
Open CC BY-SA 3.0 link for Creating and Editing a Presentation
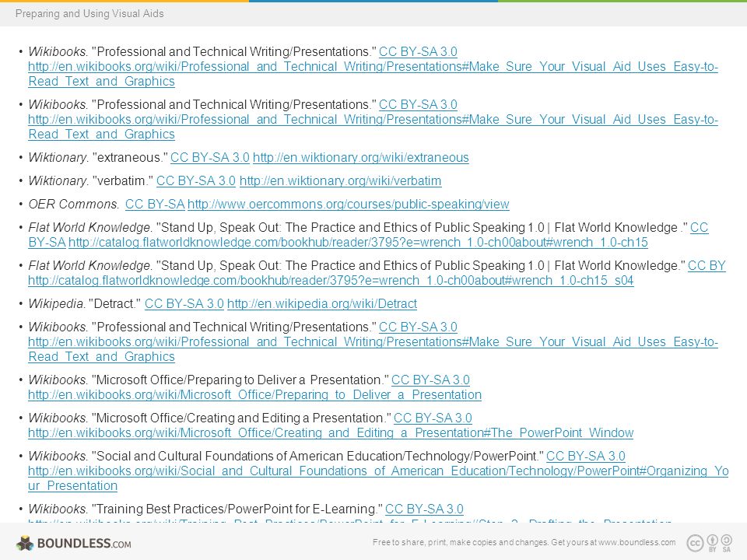coord(433,418)
